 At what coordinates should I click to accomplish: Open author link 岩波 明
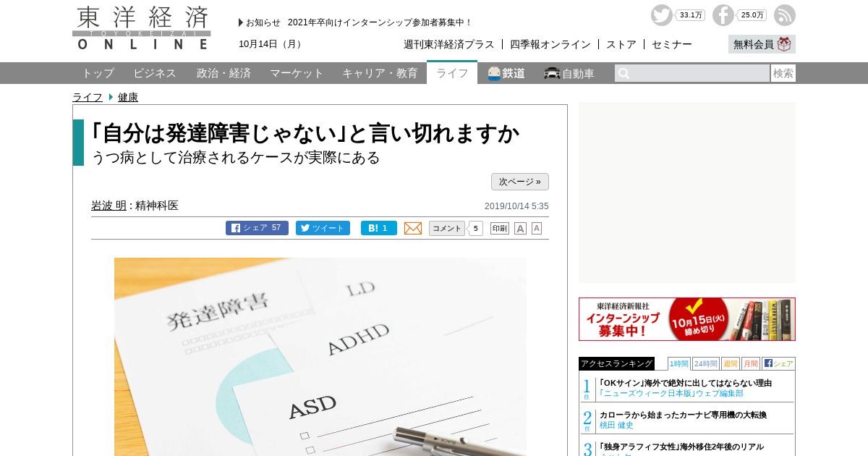click(109, 206)
